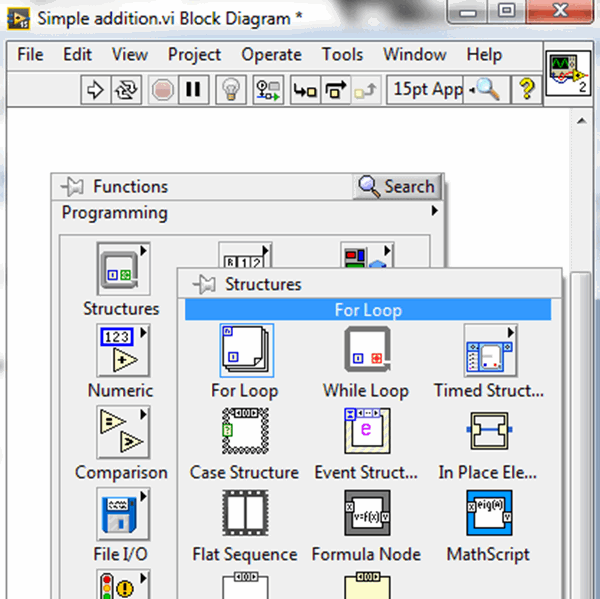Select the Formula Node icon
This screenshot has height=599, width=600.
pyautogui.click(x=367, y=513)
